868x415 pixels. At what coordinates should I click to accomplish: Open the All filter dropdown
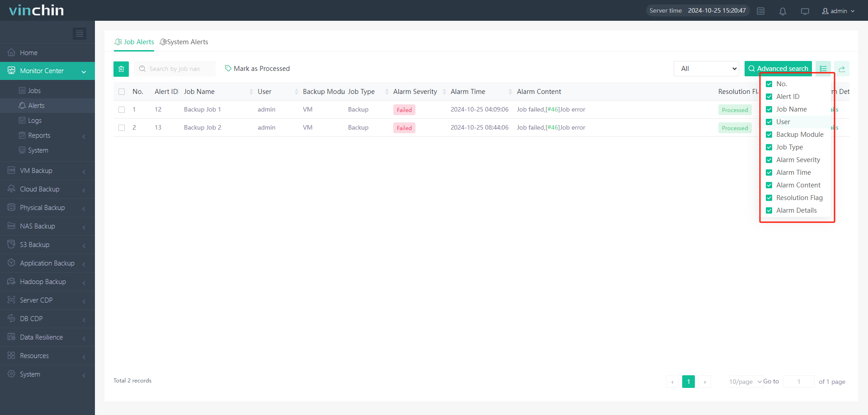pos(706,69)
